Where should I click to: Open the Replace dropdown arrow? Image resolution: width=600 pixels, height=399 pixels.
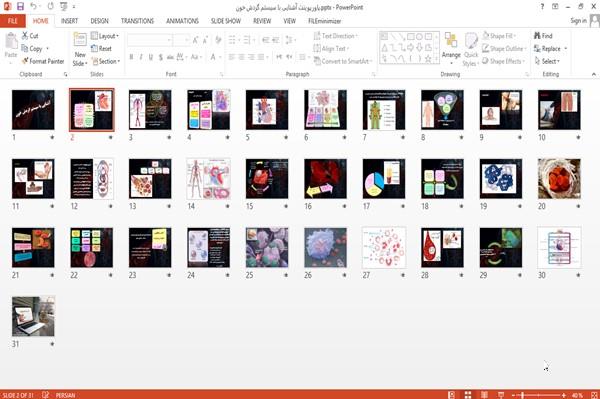[x=566, y=49]
